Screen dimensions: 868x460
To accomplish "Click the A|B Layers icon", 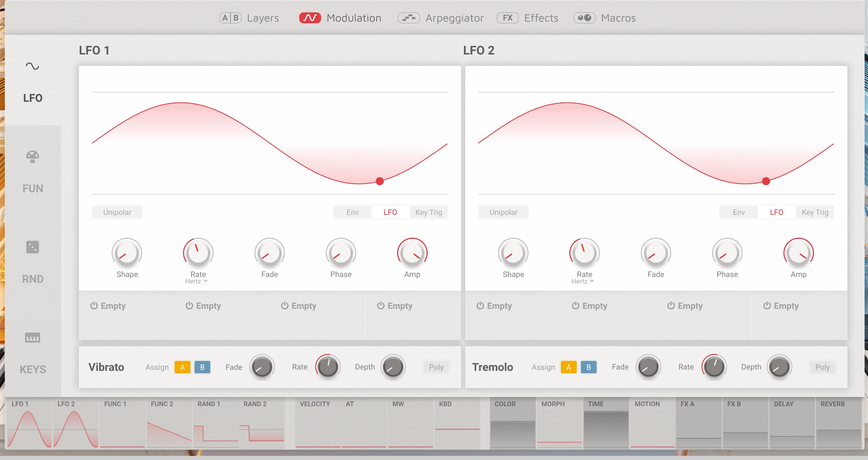I will click(x=230, y=18).
